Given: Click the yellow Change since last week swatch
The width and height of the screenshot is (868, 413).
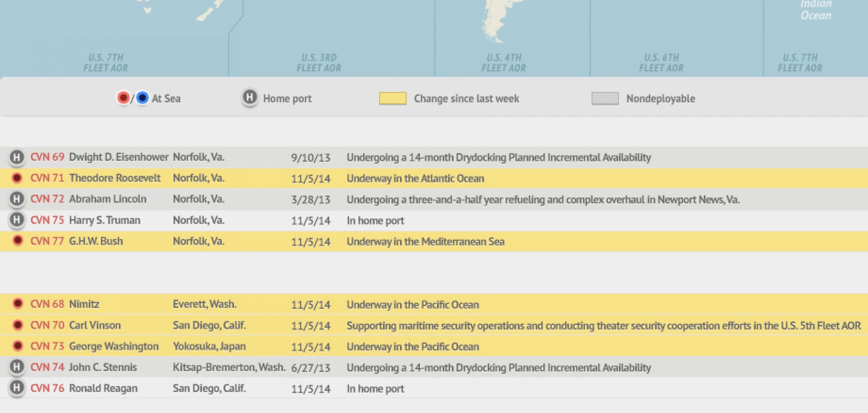Looking at the screenshot, I should pos(392,99).
